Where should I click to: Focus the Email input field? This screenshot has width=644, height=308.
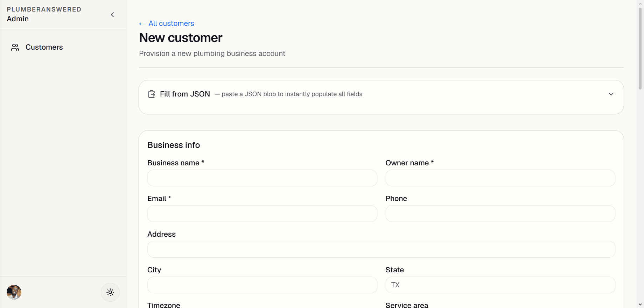[262, 214]
